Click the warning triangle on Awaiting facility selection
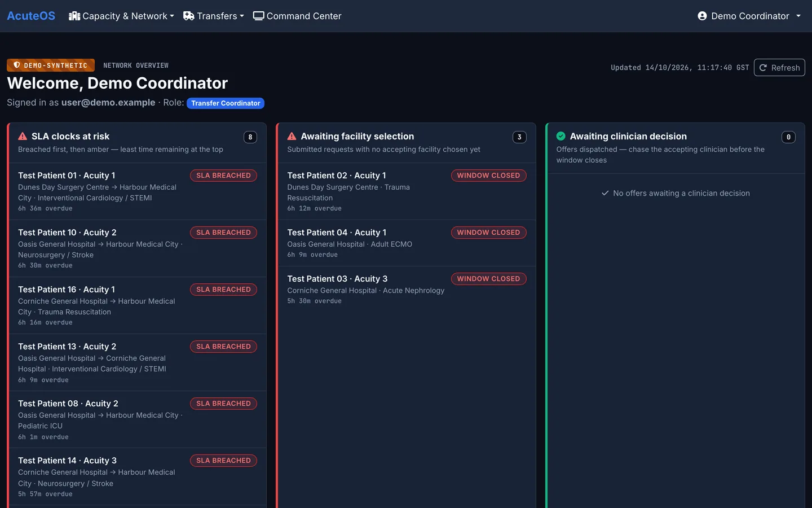Viewport: 812px width, 508px height. point(292,136)
